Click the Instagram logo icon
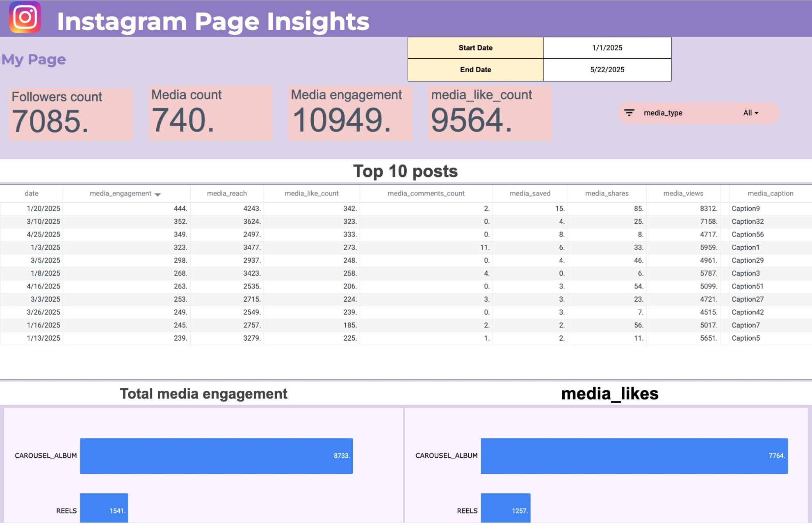This screenshot has width=812, height=525. (x=25, y=17)
